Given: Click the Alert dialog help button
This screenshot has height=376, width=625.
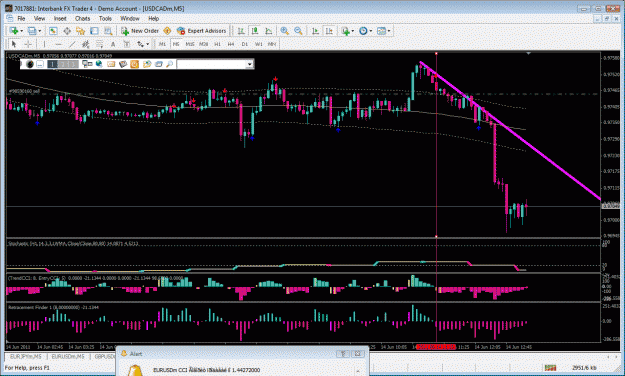Looking at the screenshot, I should pos(343,354).
